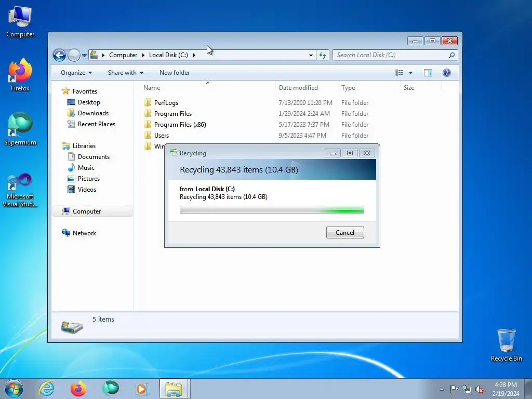Click the Program Files (x86) folder name
Viewport: 532px width, 399px height.
[x=180, y=125]
